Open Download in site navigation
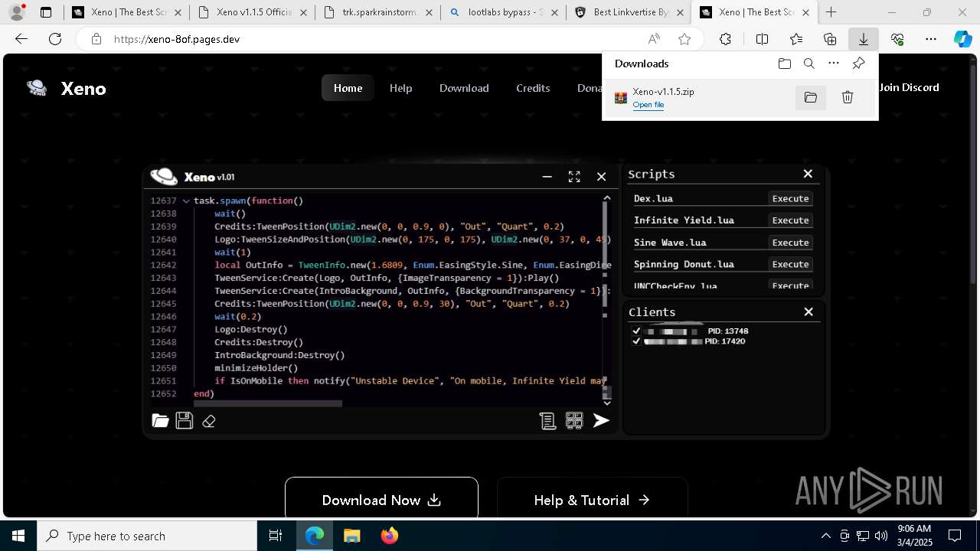 464,88
